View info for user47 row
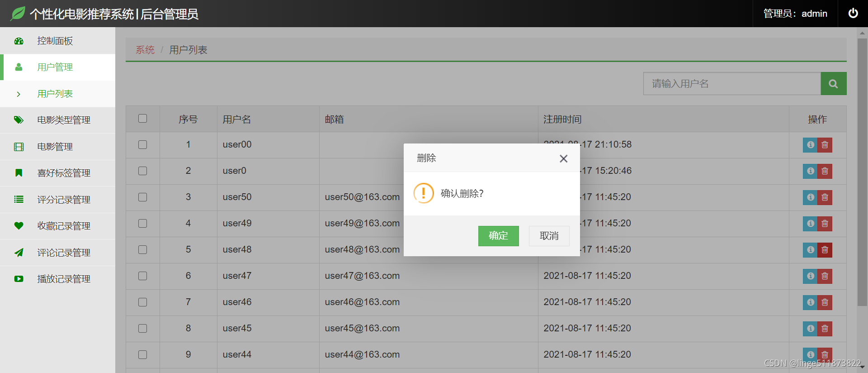The image size is (868, 373). (810, 276)
